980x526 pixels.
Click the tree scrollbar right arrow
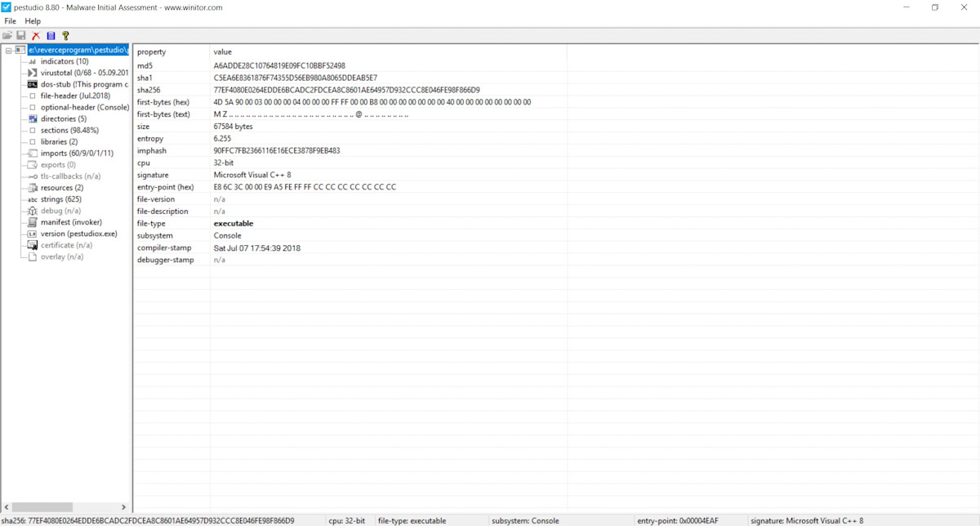point(124,507)
